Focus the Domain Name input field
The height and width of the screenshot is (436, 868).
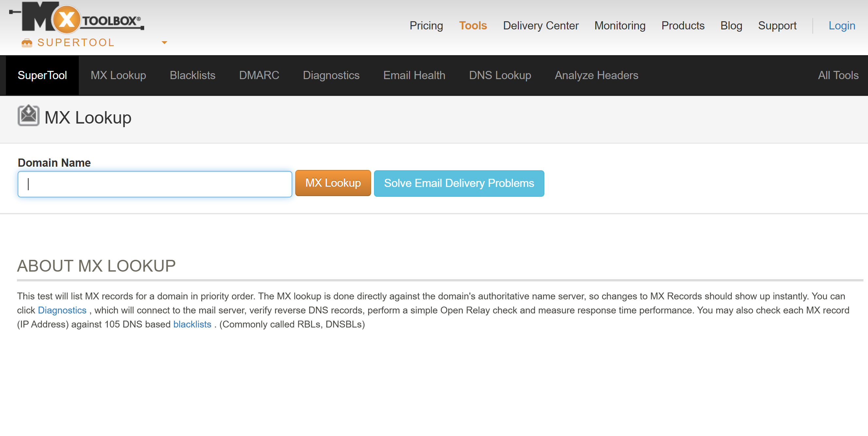point(155,184)
